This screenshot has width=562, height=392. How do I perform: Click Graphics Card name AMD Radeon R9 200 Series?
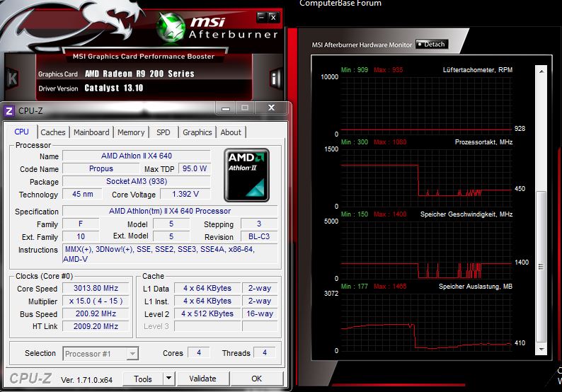[139, 74]
